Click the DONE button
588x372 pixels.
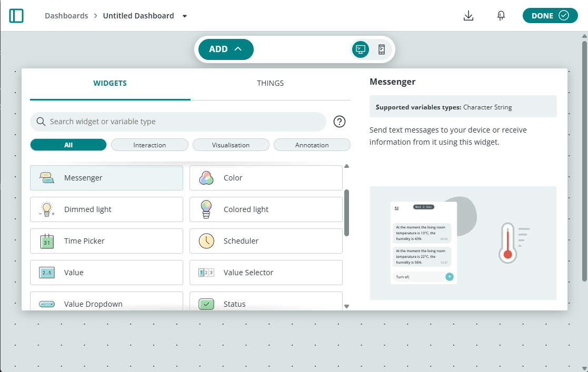click(550, 16)
